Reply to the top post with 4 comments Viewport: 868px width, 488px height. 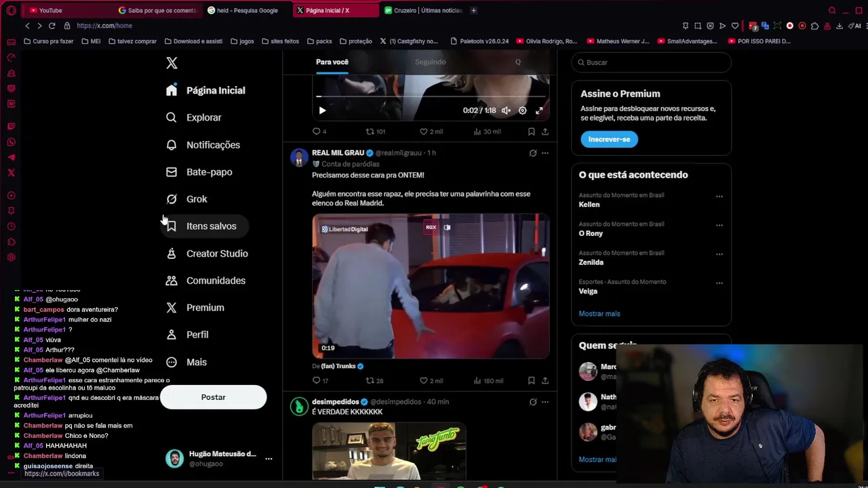(319, 131)
